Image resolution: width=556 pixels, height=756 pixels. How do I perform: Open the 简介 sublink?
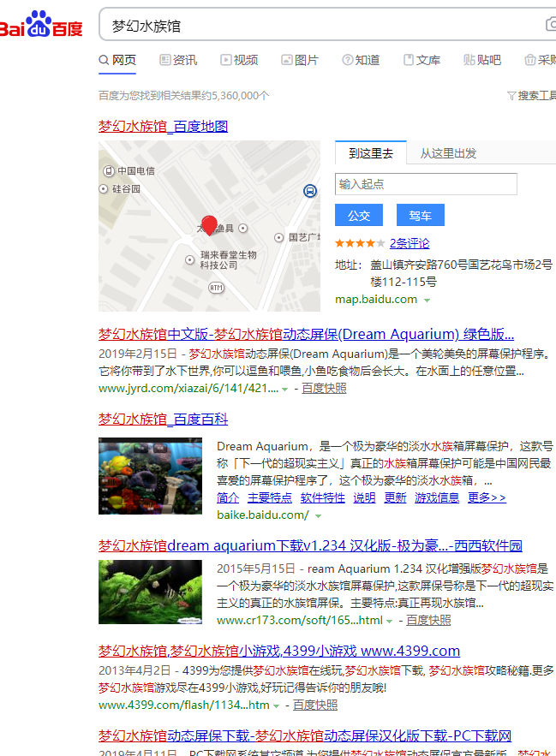(228, 497)
